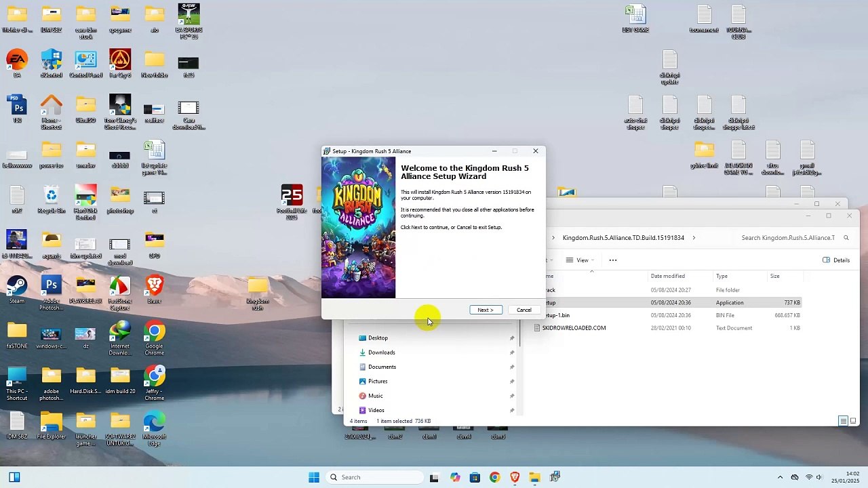The width and height of the screenshot is (868, 488).
Task: Click the Wi-Fi network tray icon
Action: pyautogui.click(x=808, y=477)
